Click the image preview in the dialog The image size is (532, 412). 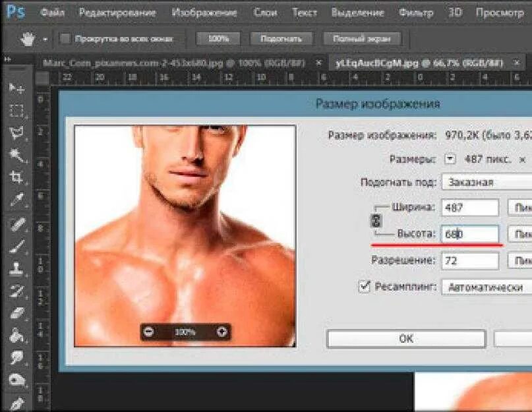pos(185,236)
